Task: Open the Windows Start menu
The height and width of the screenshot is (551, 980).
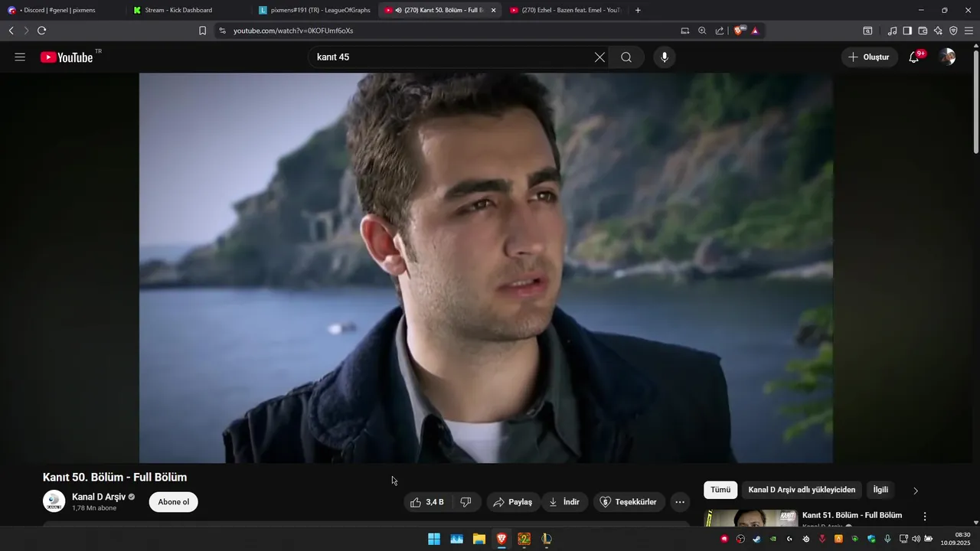Action: 434,539
